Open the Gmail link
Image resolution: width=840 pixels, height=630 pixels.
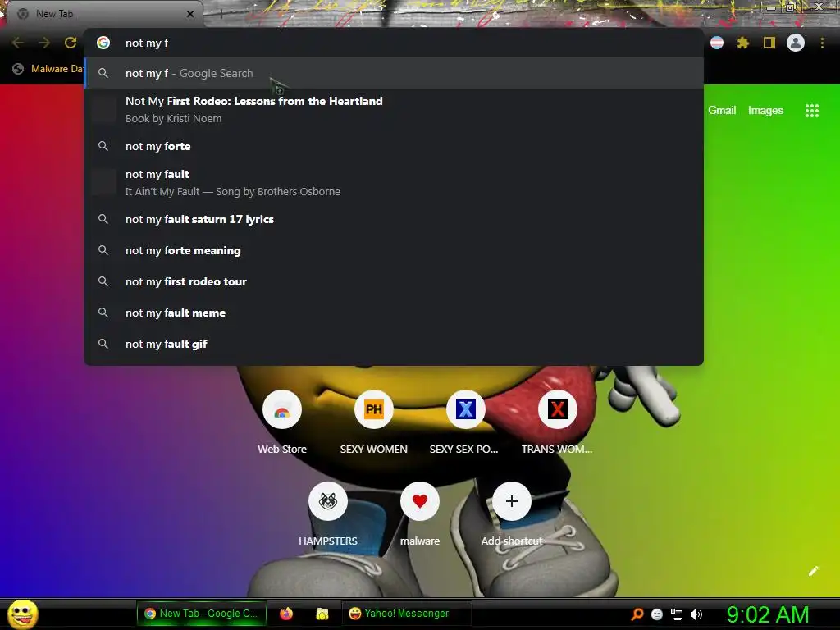click(722, 111)
